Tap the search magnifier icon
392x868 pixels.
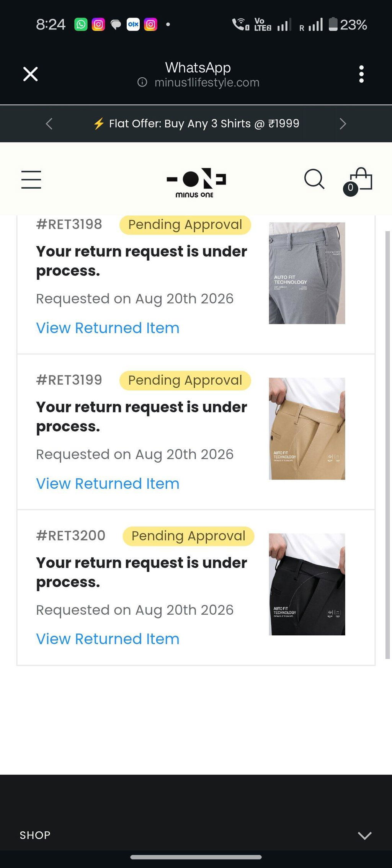(x=314, y=179)
